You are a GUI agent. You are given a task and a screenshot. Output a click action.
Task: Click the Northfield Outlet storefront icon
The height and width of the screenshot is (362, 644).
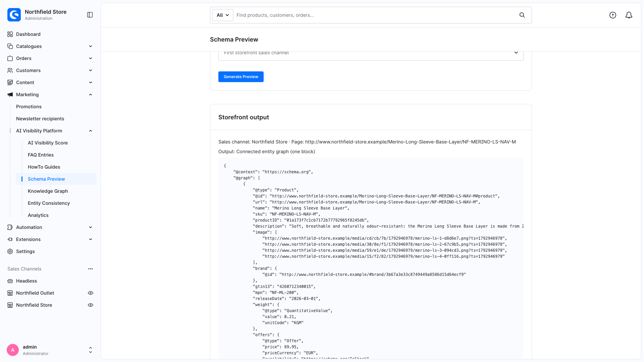point(10,293)
